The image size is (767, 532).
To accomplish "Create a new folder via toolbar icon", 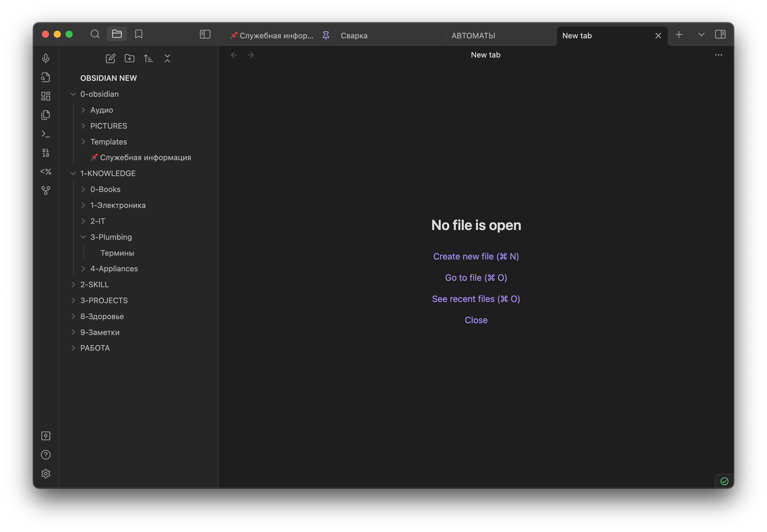I will point(129,59).
